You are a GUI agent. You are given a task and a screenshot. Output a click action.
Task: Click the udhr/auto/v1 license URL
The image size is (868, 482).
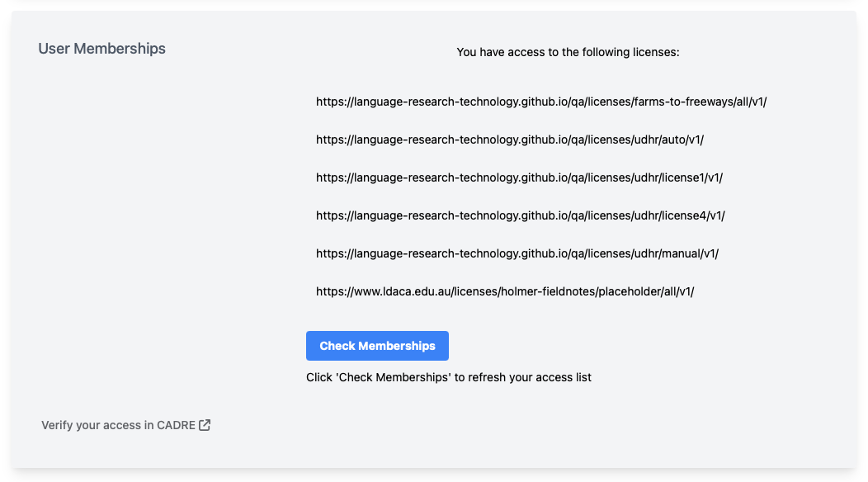(509, 139)
